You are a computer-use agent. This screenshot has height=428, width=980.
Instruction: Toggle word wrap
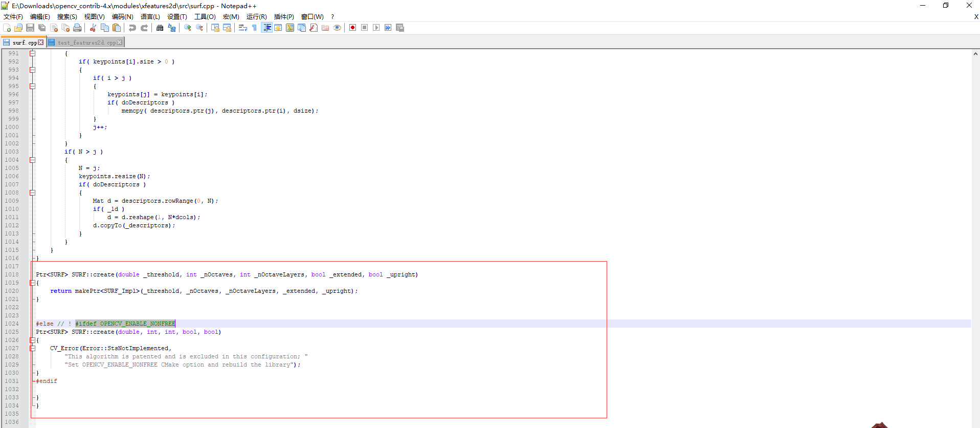pyautogui.click(x=242, y=28)
